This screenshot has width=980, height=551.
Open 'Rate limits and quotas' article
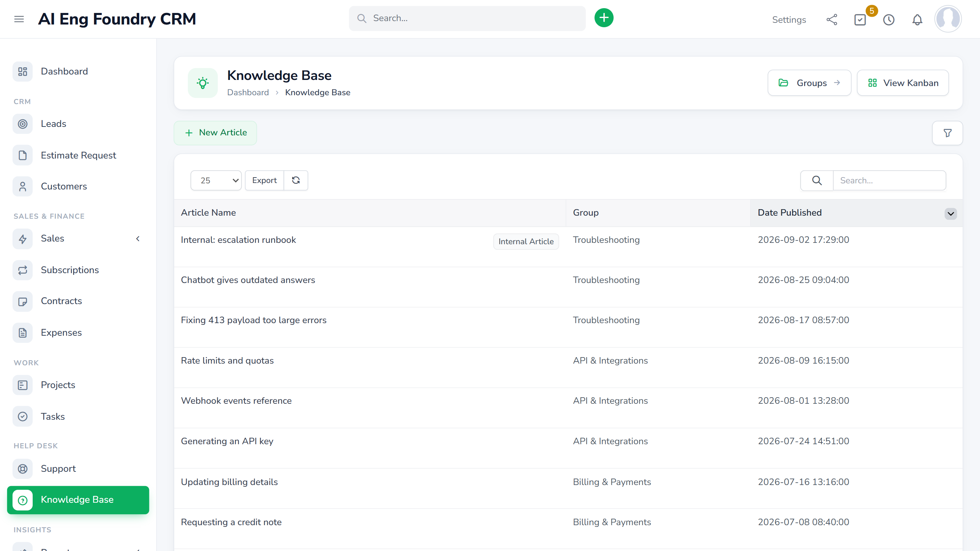click(x=227, y=361)
